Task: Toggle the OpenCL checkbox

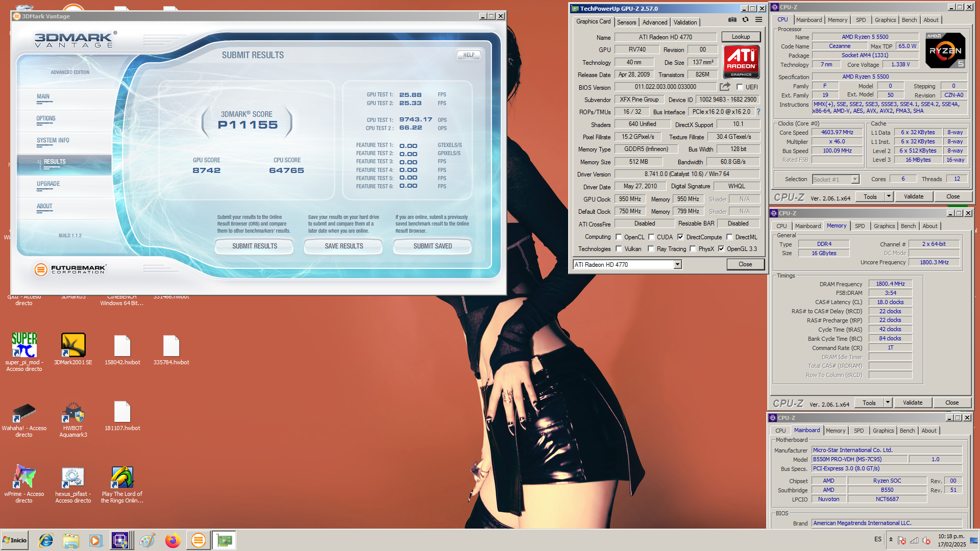Action: 619,237
